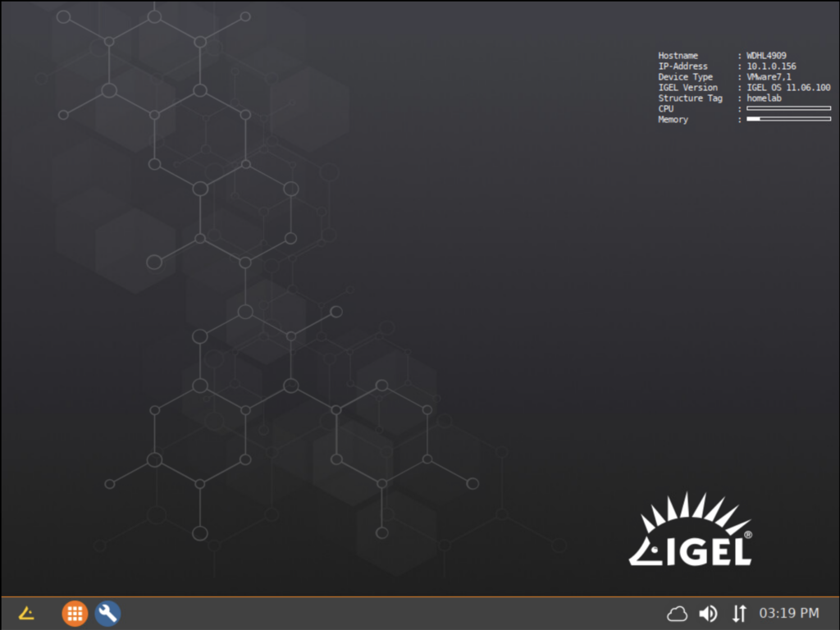This screenshot has height=630, width=840.
Task: Open the speaker volume control
Action: tap(708, 614)
